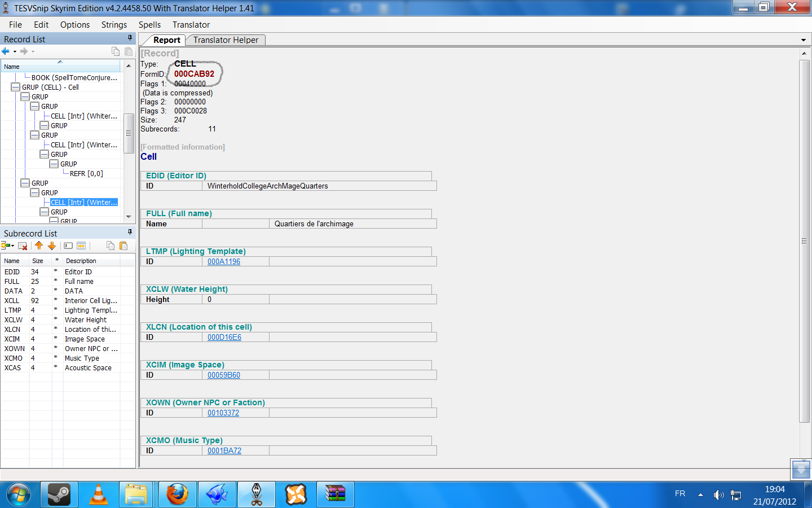Open VLC media player from taskbar

click(x=99, y=495)
